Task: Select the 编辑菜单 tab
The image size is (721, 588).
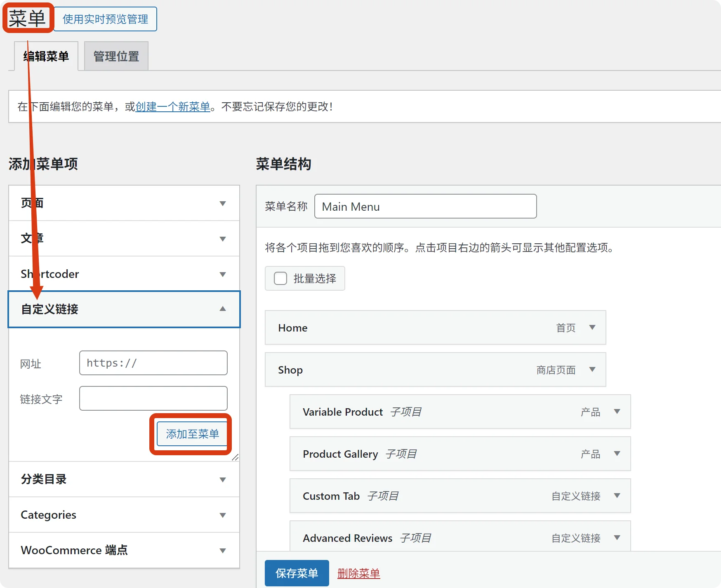Action: [46, 56]
